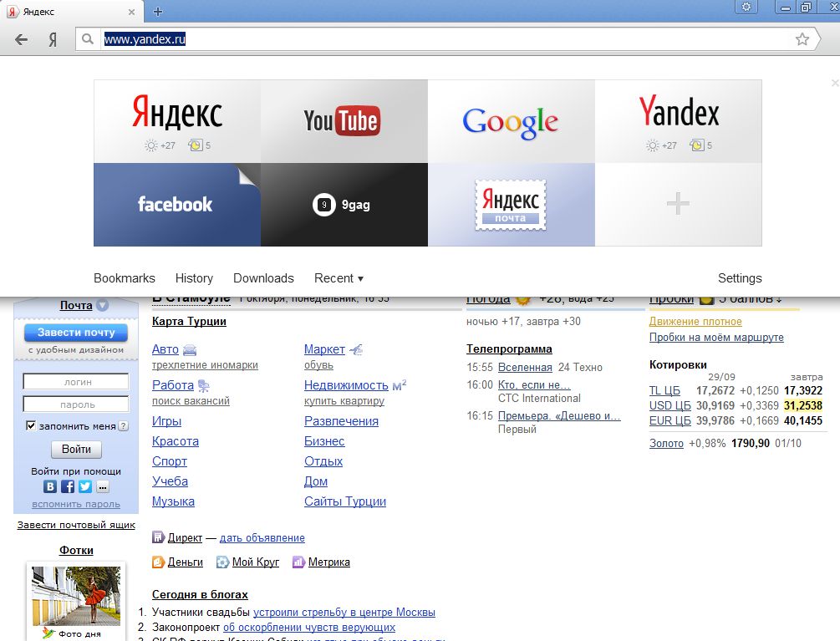Open Карта Турции link
Image resolution: width=840 pixels, height=641 pixels.
pos(189,321)
